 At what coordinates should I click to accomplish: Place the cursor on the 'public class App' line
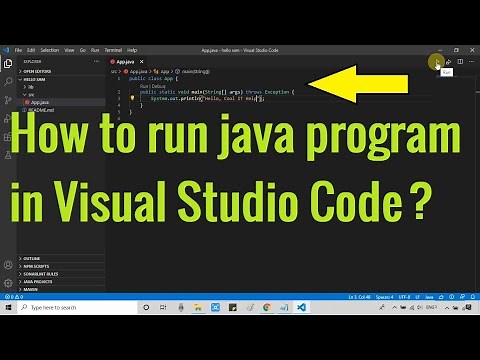coord(153,79)
